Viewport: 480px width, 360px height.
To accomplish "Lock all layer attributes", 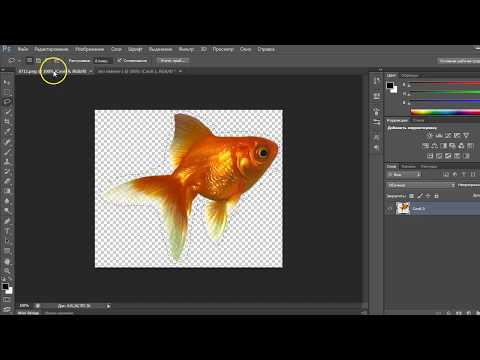I will [437, 196].
